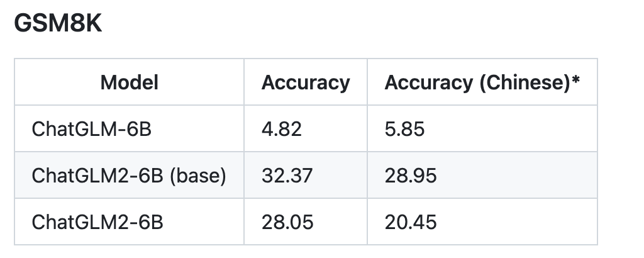
Task: Click the asterisk after Accuracy (Chinese)
Action: (576, 79)
